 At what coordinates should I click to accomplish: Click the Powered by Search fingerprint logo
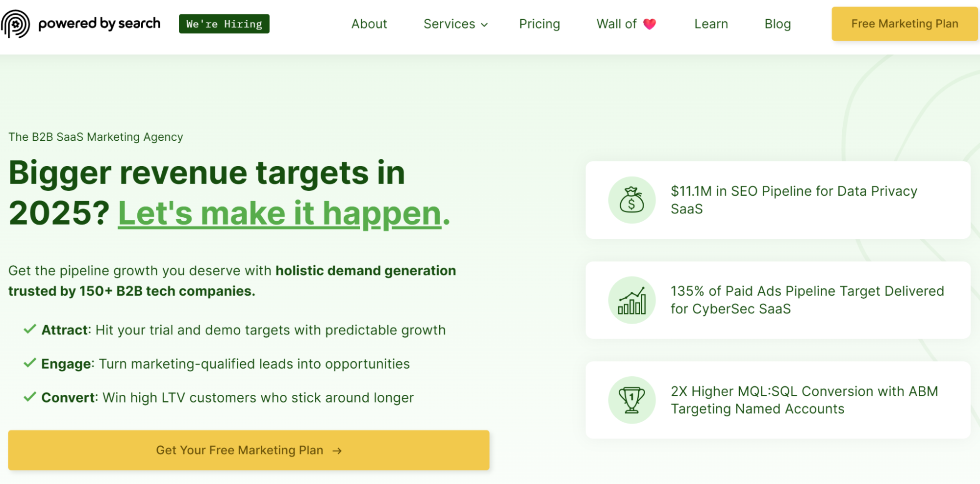click(x=16, y=24)
